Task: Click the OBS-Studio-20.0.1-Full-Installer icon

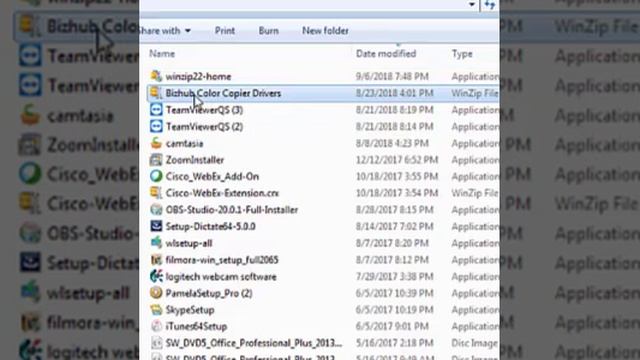Action: [156, 209]
